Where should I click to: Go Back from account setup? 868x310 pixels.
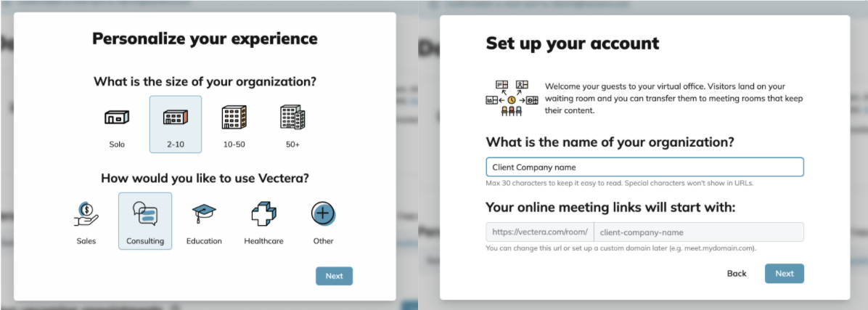point(737,274)
